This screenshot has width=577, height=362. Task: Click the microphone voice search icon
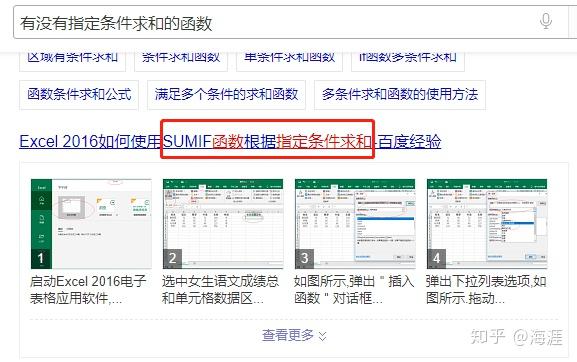[546, 21]
